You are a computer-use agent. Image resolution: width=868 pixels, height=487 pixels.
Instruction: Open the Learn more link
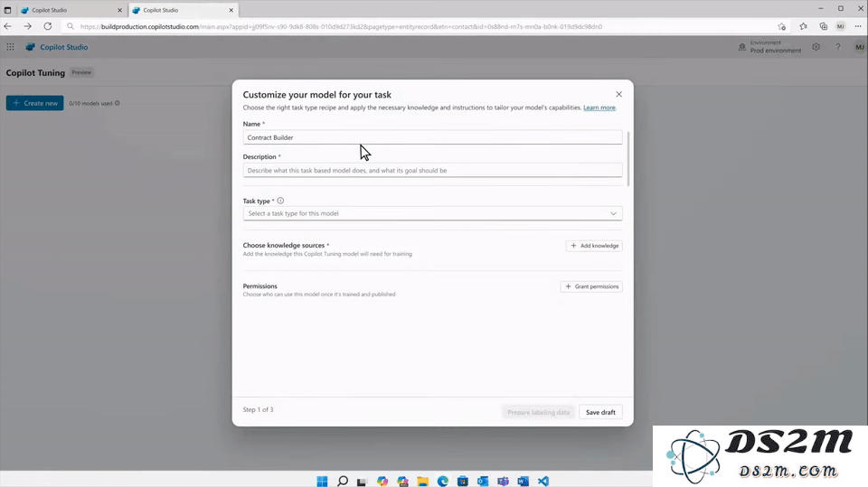click(x=599, y=108)
